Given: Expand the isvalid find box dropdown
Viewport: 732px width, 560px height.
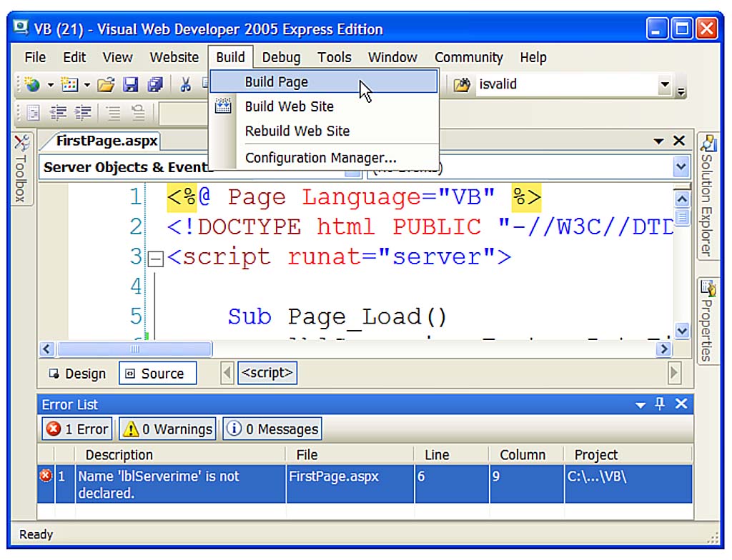Looking at the screenshot, I should click(x=665, y=84).
